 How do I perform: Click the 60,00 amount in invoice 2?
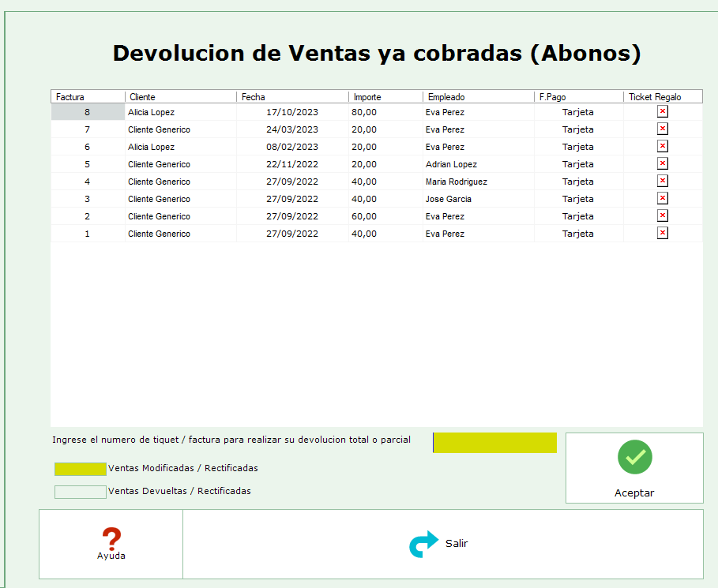point(364,216)
